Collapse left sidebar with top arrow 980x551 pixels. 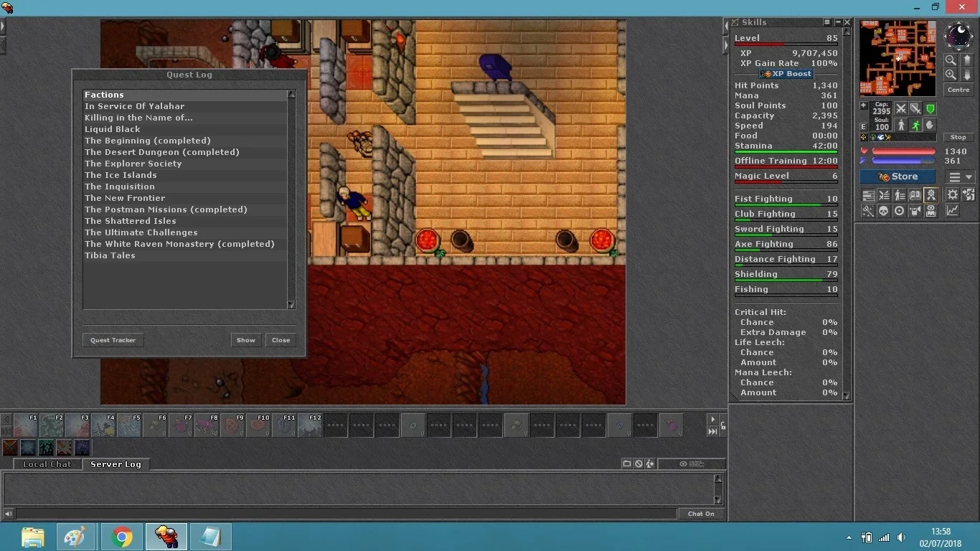(x=3, y=27)
